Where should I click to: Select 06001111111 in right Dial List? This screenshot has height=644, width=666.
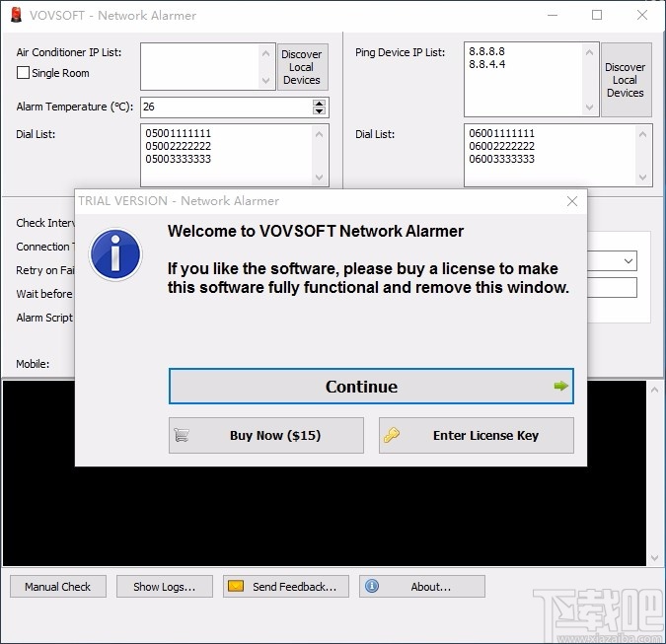click(x=501, y=133)
